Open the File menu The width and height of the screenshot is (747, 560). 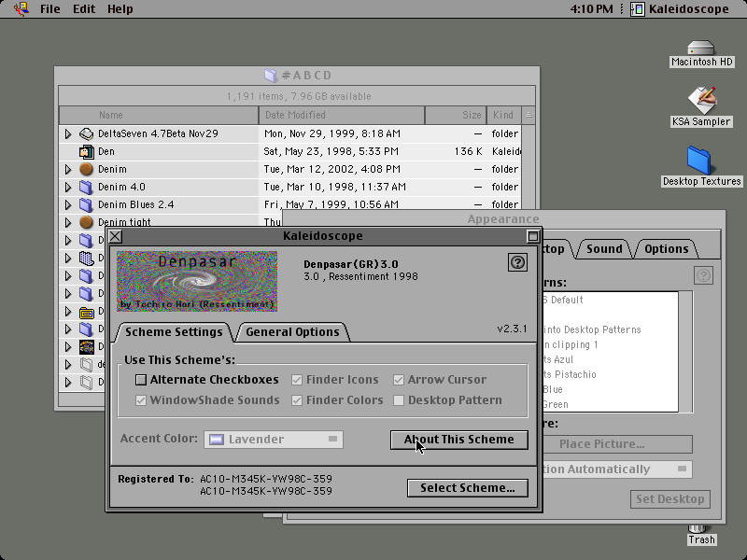point(50,9)
